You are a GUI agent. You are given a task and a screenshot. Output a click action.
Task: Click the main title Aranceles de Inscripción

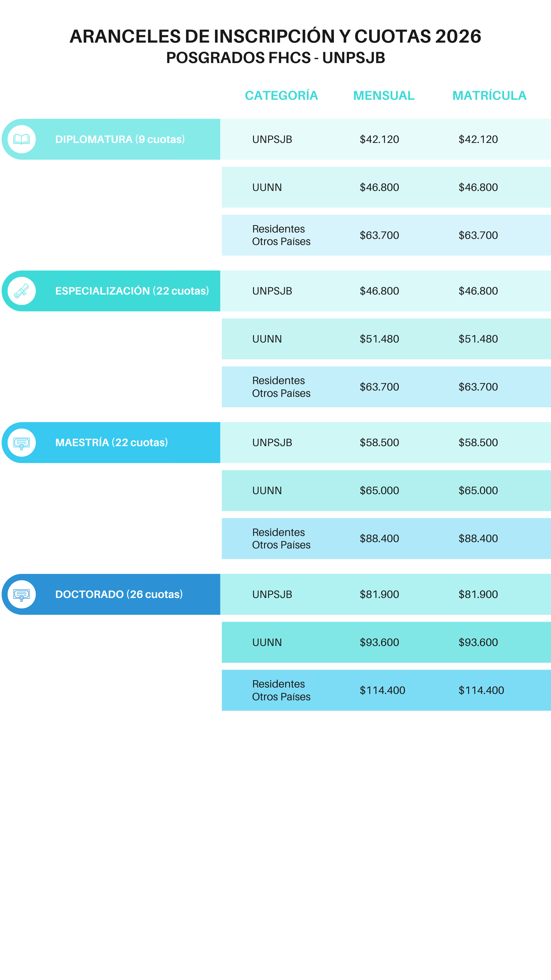[x=275, y=36]
